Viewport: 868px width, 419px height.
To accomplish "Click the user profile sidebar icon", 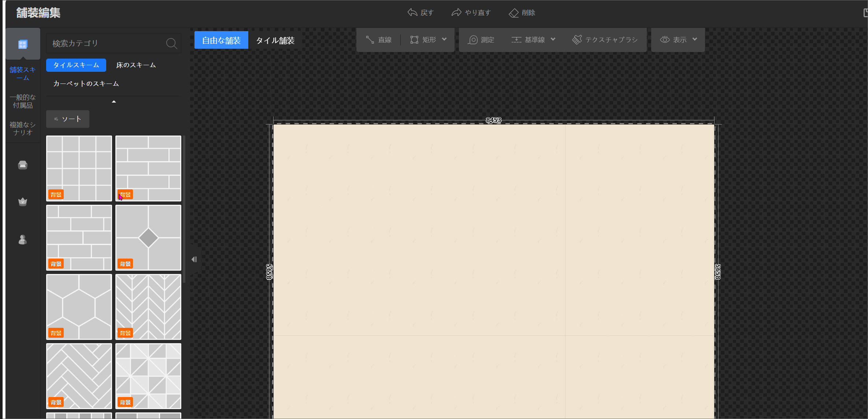I will pyautogui.click(x=23, y=240).
